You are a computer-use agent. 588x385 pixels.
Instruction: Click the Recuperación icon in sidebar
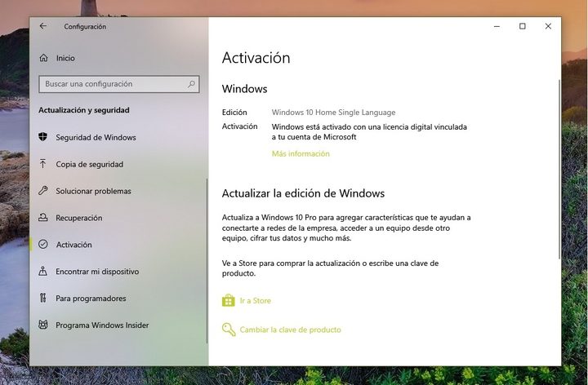(43, 218)
